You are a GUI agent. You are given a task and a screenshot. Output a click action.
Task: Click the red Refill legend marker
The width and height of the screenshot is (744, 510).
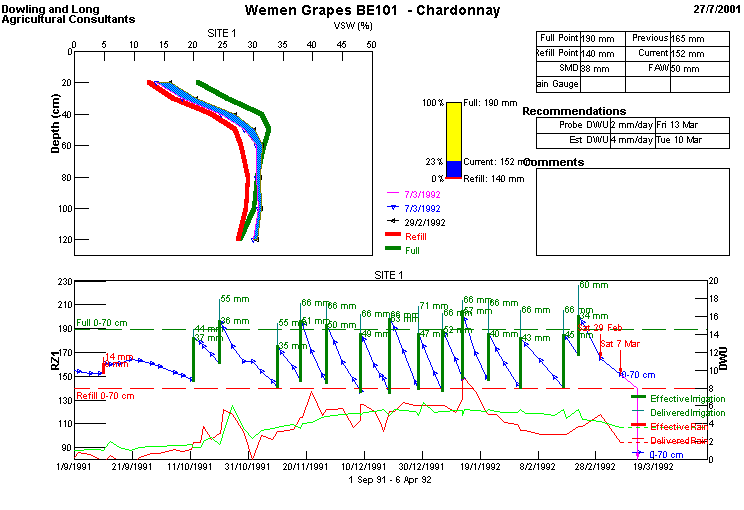393,235
